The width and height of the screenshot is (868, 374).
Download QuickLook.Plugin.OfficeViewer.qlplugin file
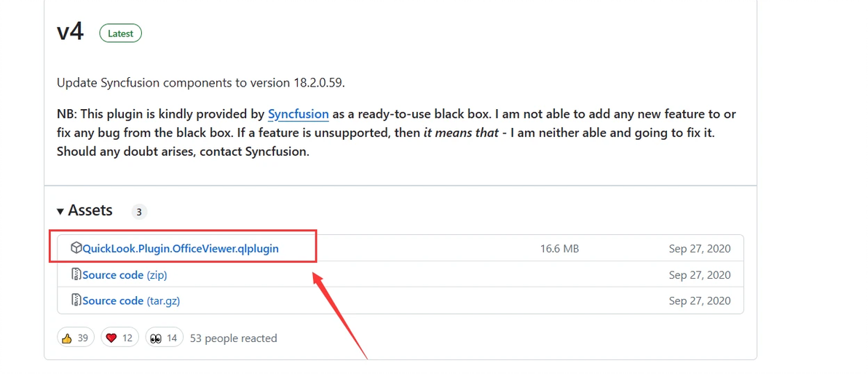[180, 248]
